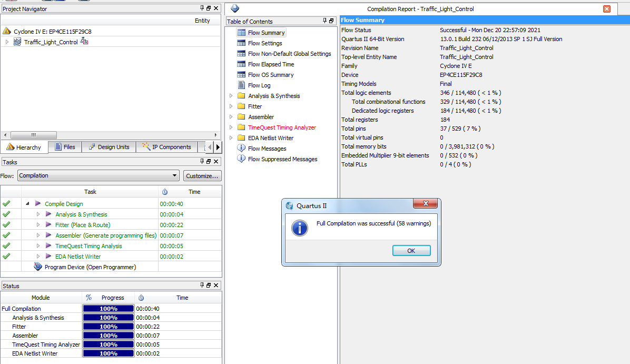
Task: Click the hierarchy symbol beside Traffic_Light_Control
Action: tap(84, 42)
